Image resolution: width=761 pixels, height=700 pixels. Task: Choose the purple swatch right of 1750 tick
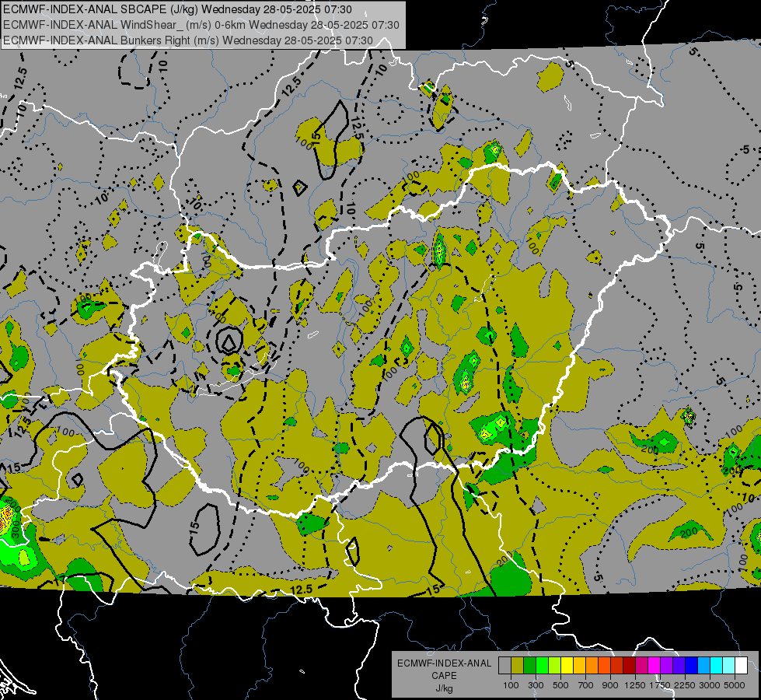point(666,666)
